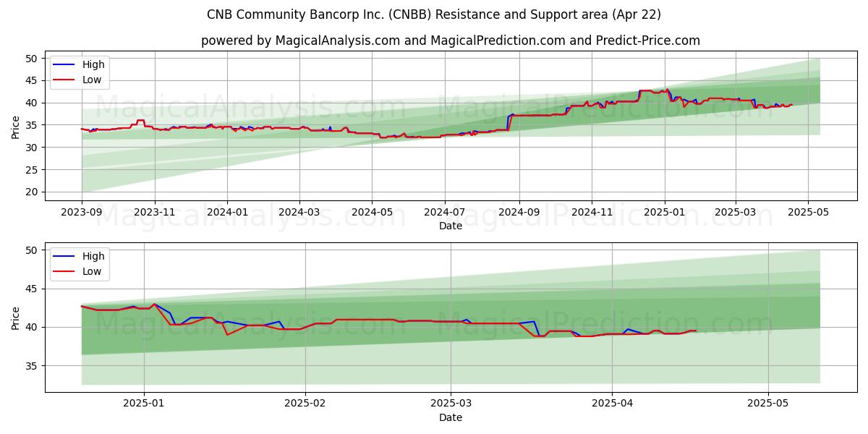Click the 2025-04 tick label in bottom chart
Viewport: 868px width, 434px height.
(612, 404)
